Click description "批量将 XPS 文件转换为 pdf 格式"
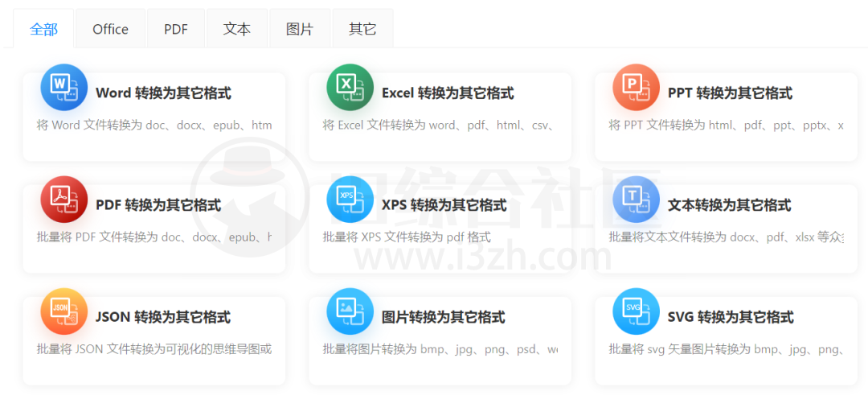The image size is (868, 416). pos(407,237)
